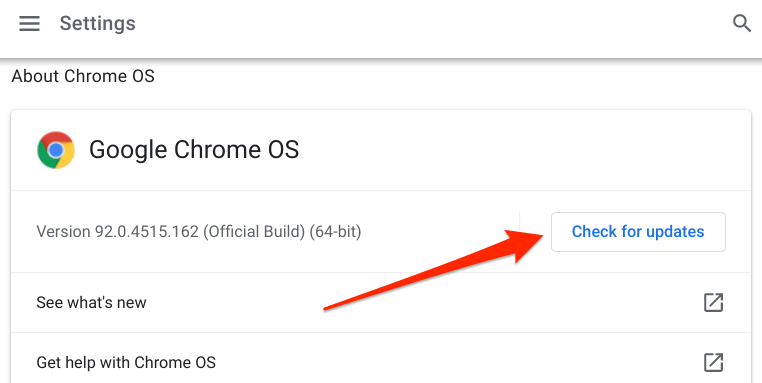Click the Check for updates button
Screen dimensions: 762x383
[638, 232]
